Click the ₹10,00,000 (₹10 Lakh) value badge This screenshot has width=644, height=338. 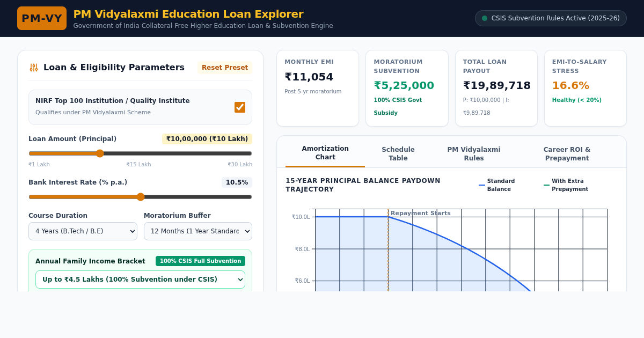click(207, 139)
